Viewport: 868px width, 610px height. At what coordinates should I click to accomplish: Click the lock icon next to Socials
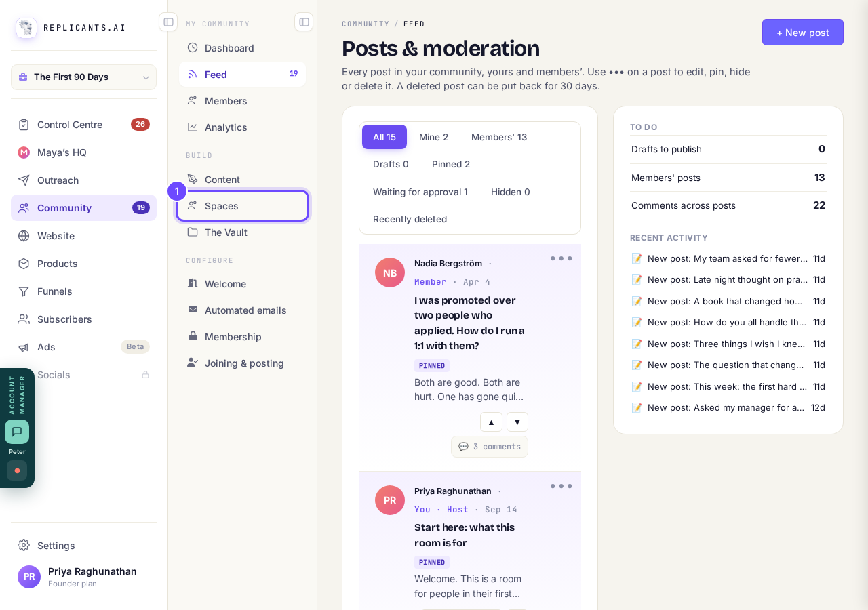(x=145, y=375)
